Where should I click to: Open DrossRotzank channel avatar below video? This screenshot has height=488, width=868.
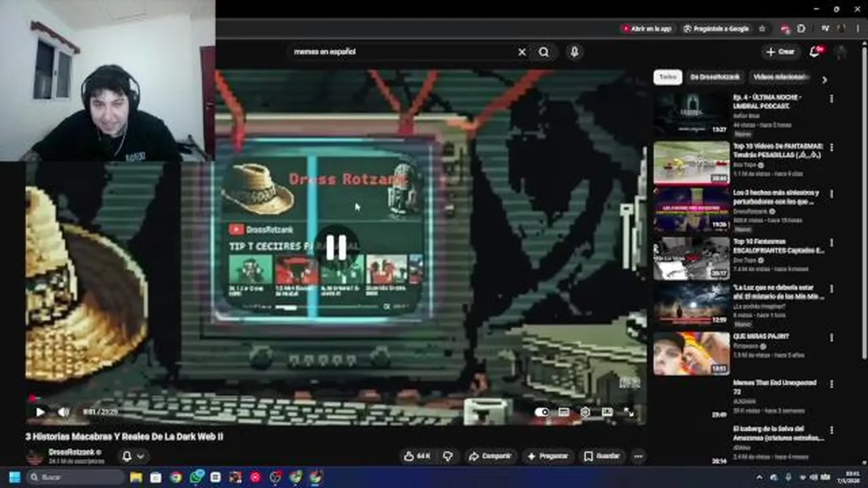tap(35, 456)
